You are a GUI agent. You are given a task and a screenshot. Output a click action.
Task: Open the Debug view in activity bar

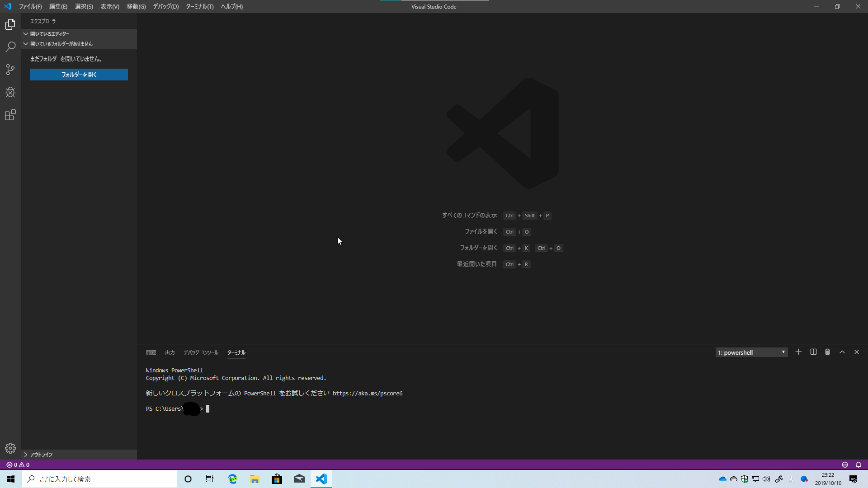tap(10, 92)
